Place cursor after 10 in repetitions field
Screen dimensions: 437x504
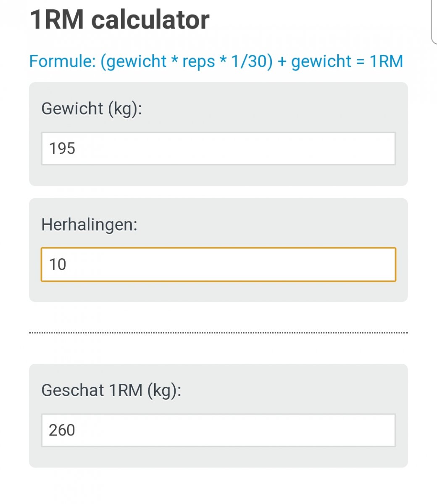click(x=68, y=265)
